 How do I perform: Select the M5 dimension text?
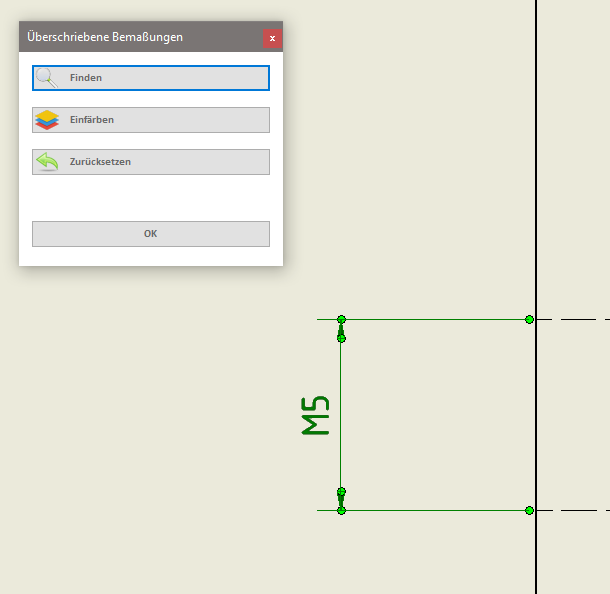(316, 416)
